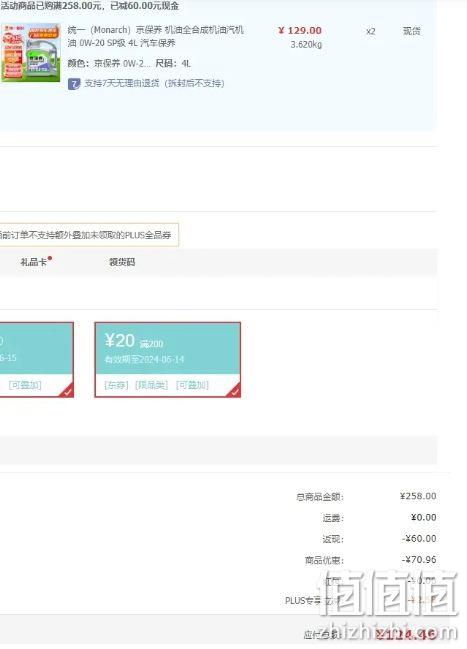Open the Monarch motor oil product thumbnail

pos(31,53)
